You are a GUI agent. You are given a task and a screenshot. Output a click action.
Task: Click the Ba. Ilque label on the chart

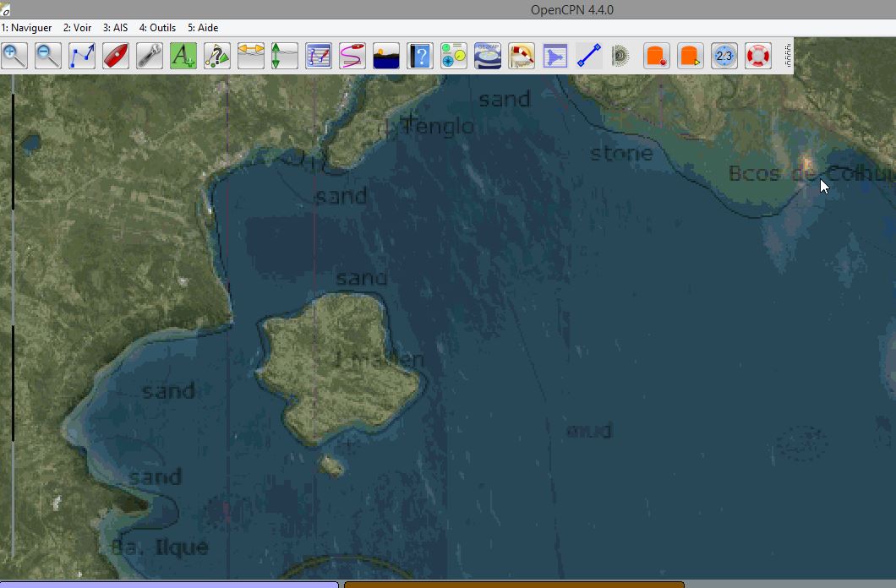click(x=160, y=547)
